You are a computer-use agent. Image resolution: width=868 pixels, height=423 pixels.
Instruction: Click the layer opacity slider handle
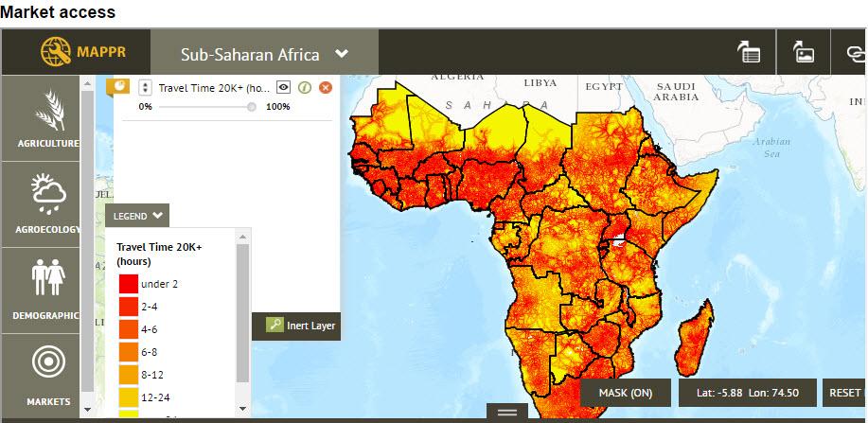click(251, 107)
